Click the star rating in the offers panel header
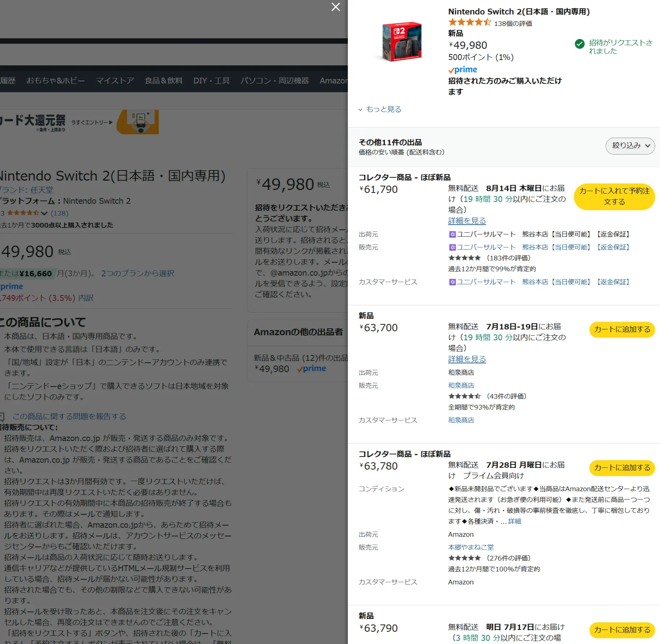This screenshot has height=644, width=660. [x=470, y=23]
